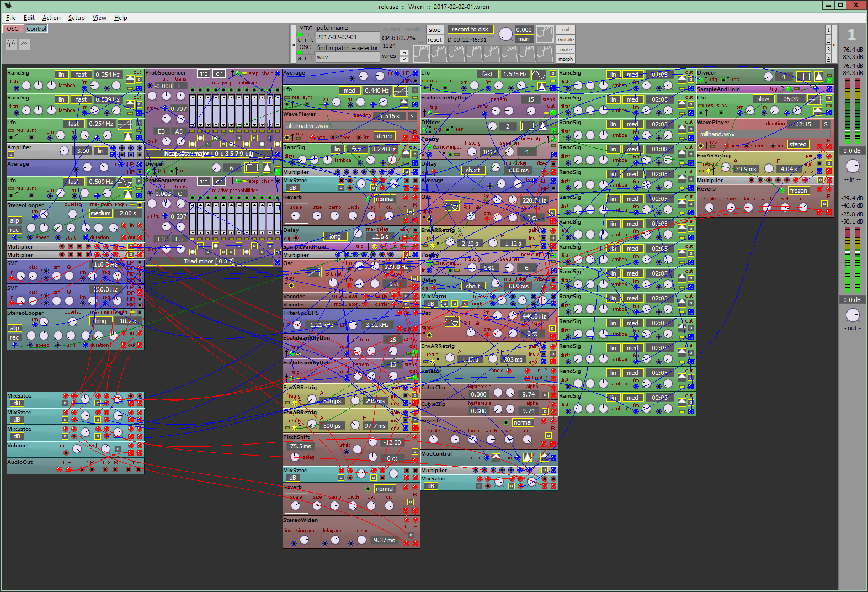The width and height of the screenshot is (868, 592).
Task: Open the View menu
Action: [99, 18]
